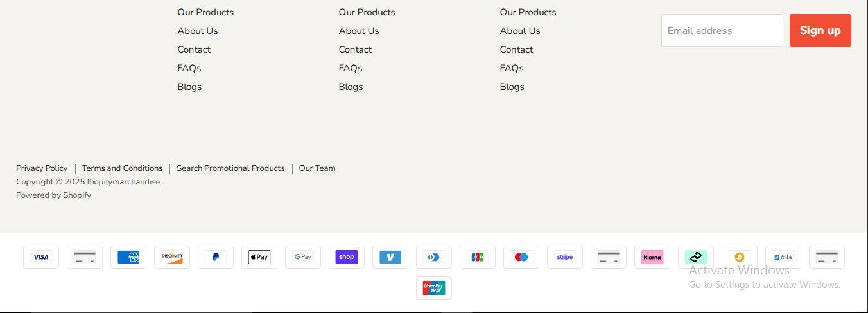Viewport: 868px width, 313px height.
Task: Open the Terms and Conditions link
Action: coord(122,168)
